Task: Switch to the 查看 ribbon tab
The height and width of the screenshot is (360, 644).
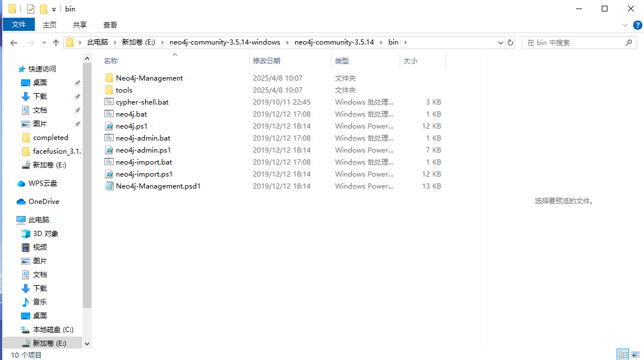Action: point(110,25)
